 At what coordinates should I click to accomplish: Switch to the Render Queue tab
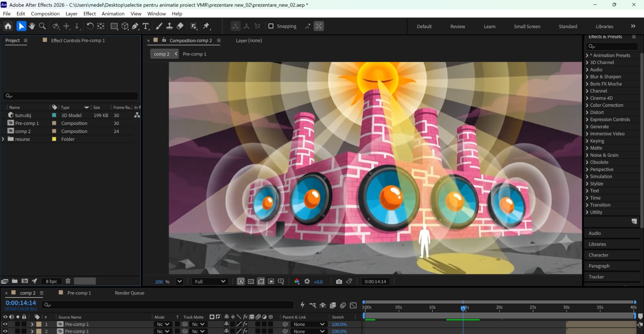click(129, 293)
